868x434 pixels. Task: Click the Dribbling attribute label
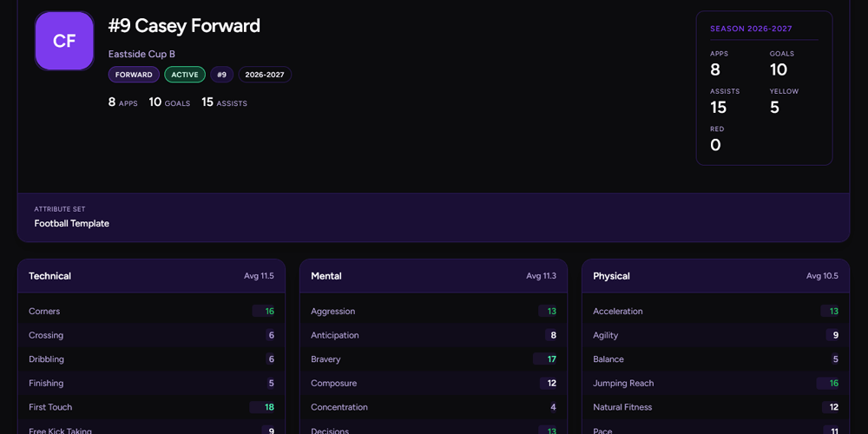pos(47,359)
